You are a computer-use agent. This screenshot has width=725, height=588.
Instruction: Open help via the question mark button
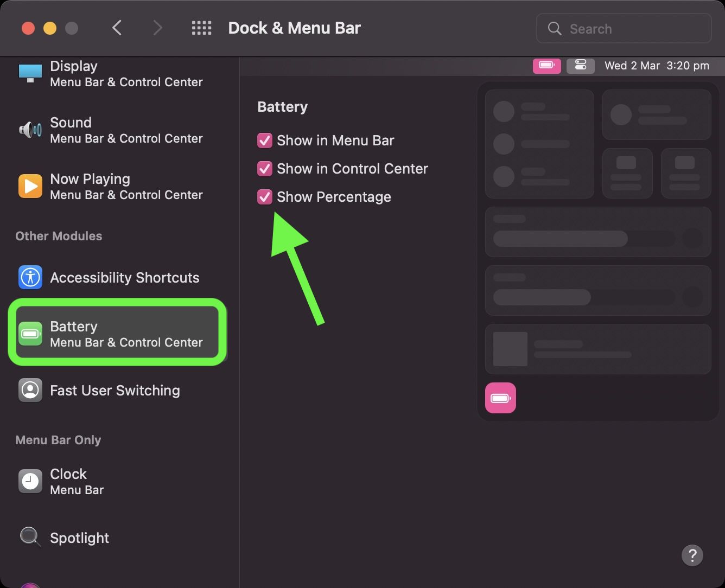click(692, 555)
